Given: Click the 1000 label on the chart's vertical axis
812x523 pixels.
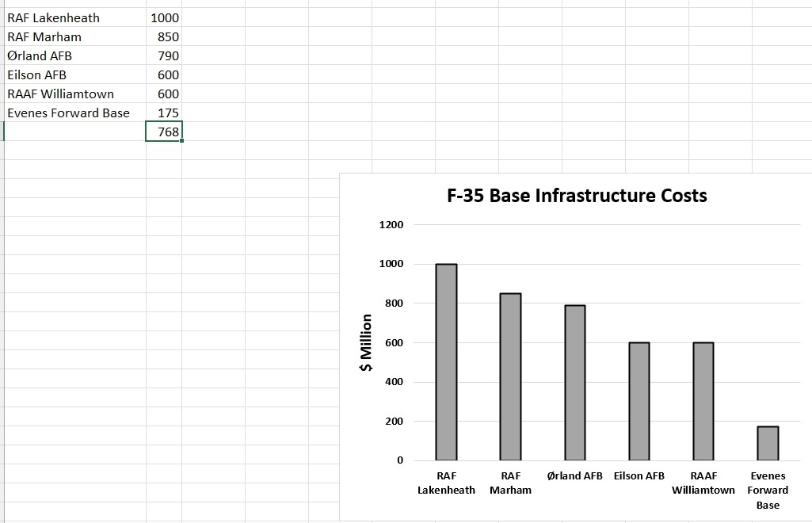Looking at the screenshot, I should click(x=391, y=264).
